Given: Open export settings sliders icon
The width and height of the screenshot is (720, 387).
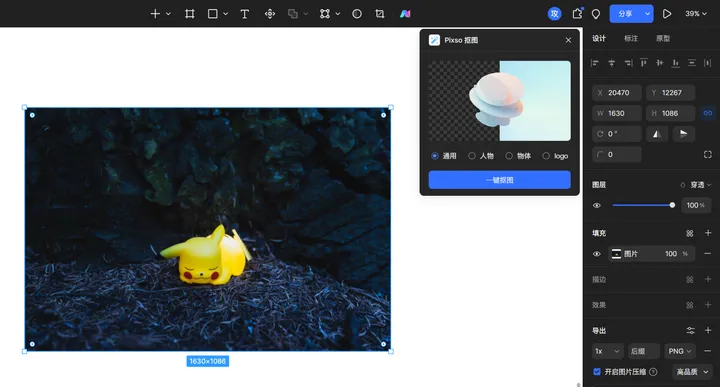Looking at the screenshot, I should point(690,331).
